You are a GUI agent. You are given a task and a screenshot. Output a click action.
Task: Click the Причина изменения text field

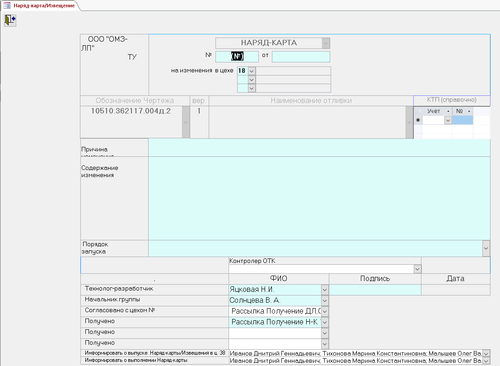(x=319, y=148)
